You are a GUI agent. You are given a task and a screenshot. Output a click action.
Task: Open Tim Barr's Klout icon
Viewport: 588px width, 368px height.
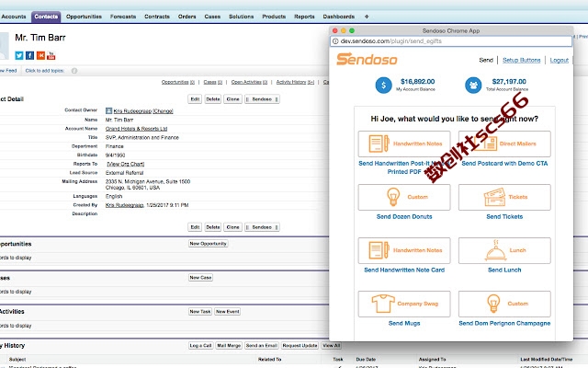click(x=40, y=55)
